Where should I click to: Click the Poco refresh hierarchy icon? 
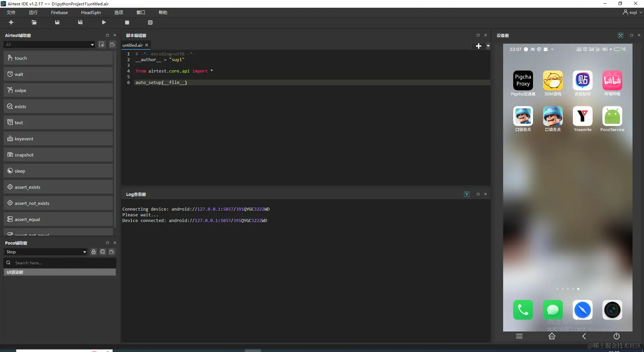[103, 252]
